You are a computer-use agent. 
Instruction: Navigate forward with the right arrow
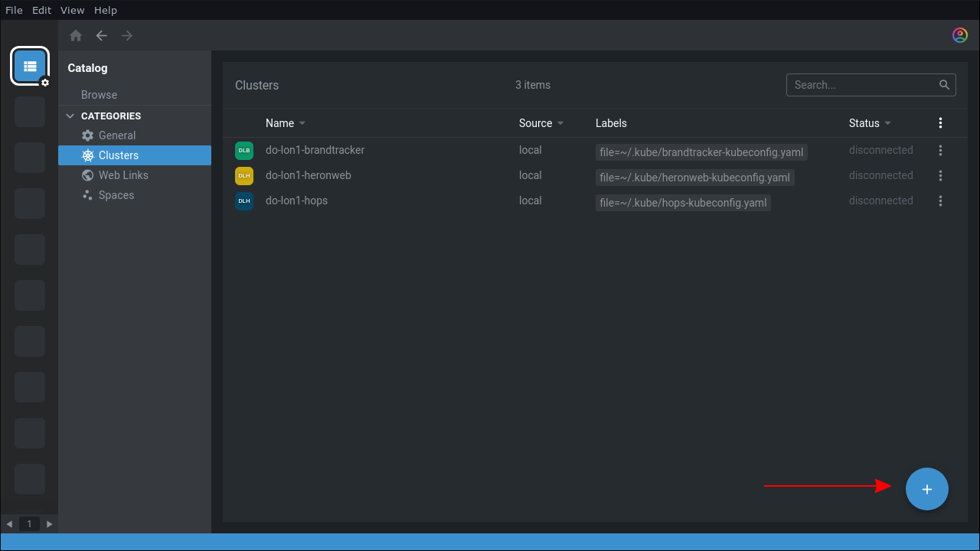click(x=127, y=35)
